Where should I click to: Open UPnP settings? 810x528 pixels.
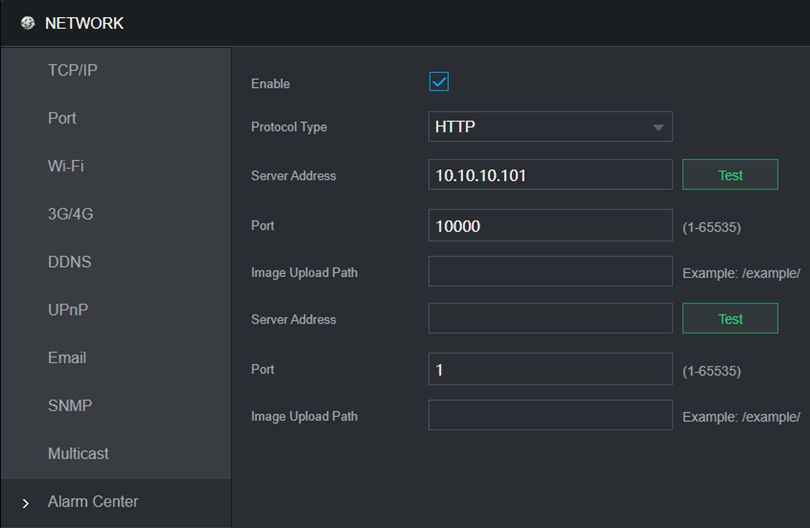[68, 310]
